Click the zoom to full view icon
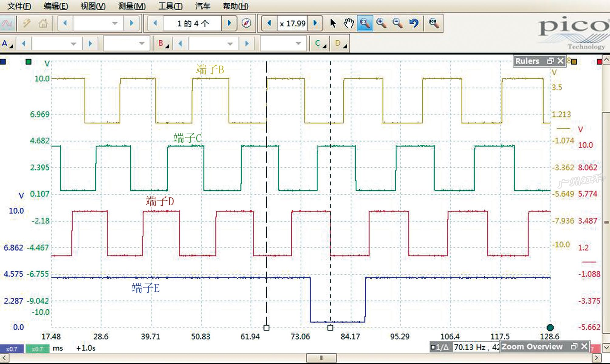Image resolution: width=610 pixels, height=364 pixels. (434, 23)
